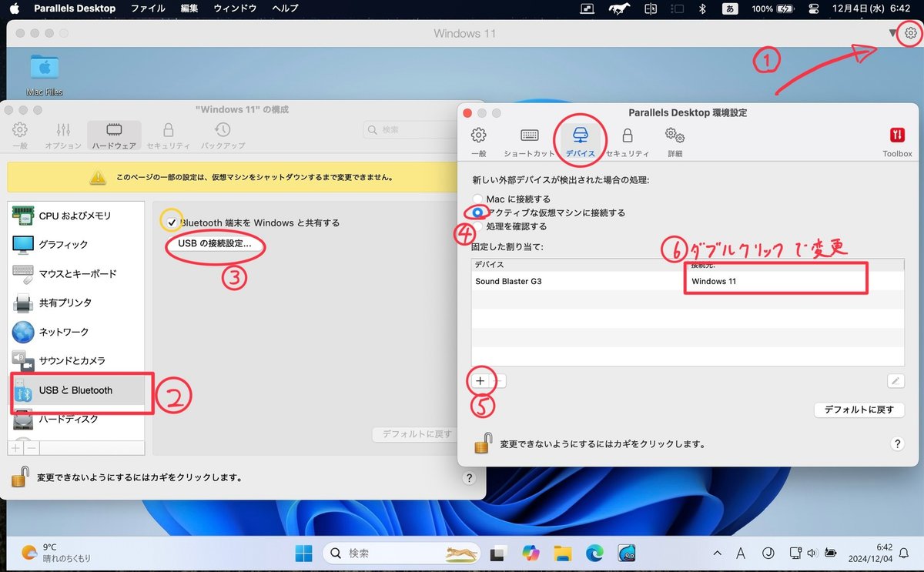Select 共有プリンタ in the hardware list
Image resolution: width=924 pixels, height=572 pixels.
pos(75,303)
